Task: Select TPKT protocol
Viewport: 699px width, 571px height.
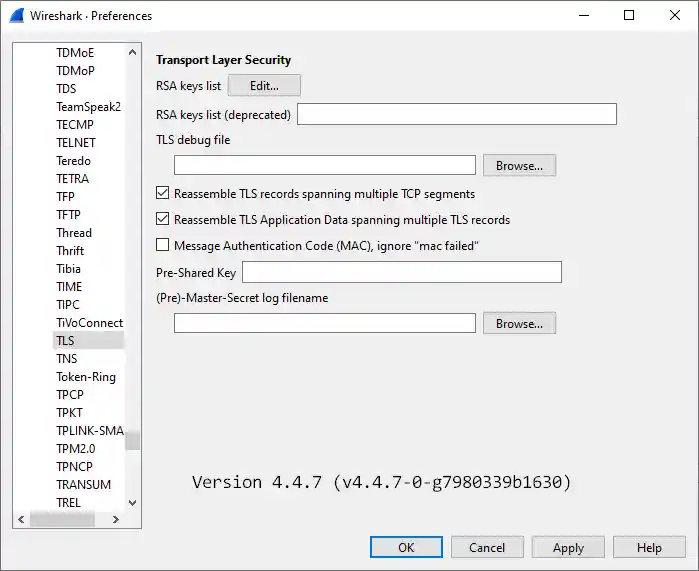Action: 69,412
